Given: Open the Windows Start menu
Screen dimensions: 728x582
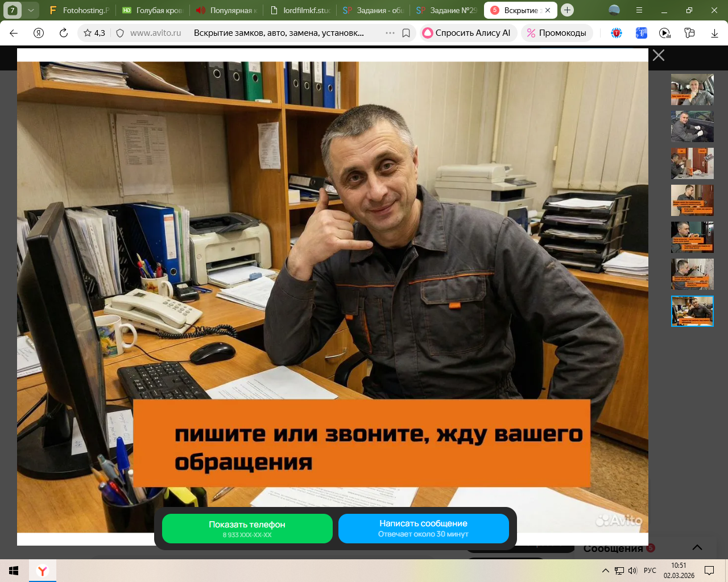Looking at the screenshot, I should (x=14, y=571).
